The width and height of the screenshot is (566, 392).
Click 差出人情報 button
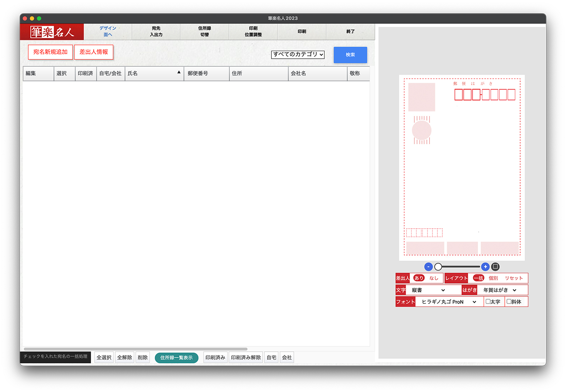point(94,52)
